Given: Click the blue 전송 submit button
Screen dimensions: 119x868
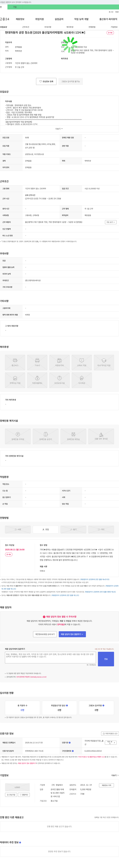Looking at the screenshot, I should click(x=106, y=659).
